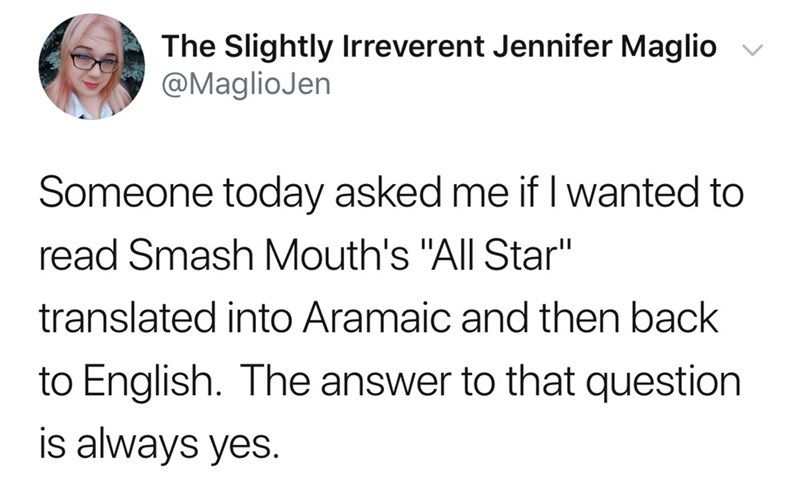The height and width of the screenshot is (481, 800).
Task: Click the display name 'The Slightly Irreverent Jennifer Maglio'
Action: point(440,46)
